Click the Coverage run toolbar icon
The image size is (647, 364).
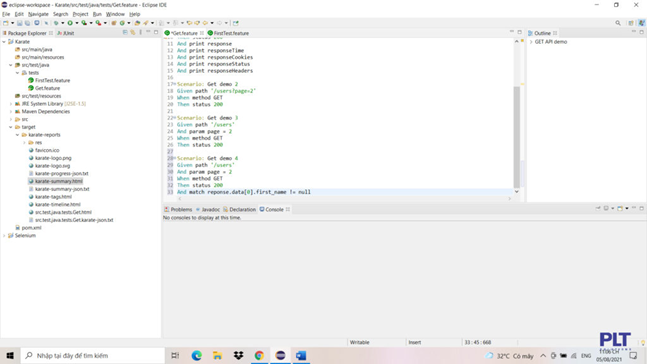(x=84, y=23)
